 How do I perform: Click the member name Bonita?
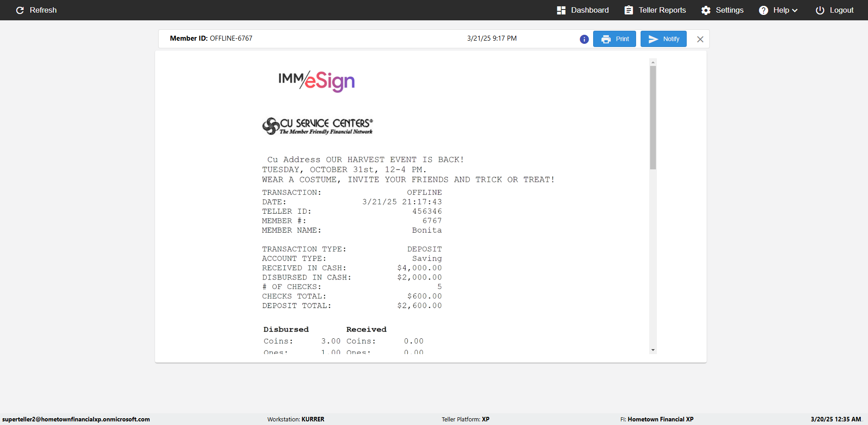pos(427,230)
